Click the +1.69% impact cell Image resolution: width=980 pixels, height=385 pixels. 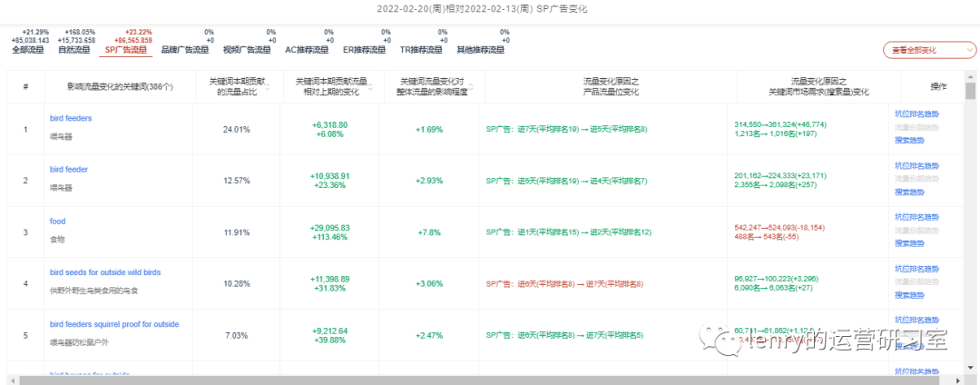tap(428, 129)
